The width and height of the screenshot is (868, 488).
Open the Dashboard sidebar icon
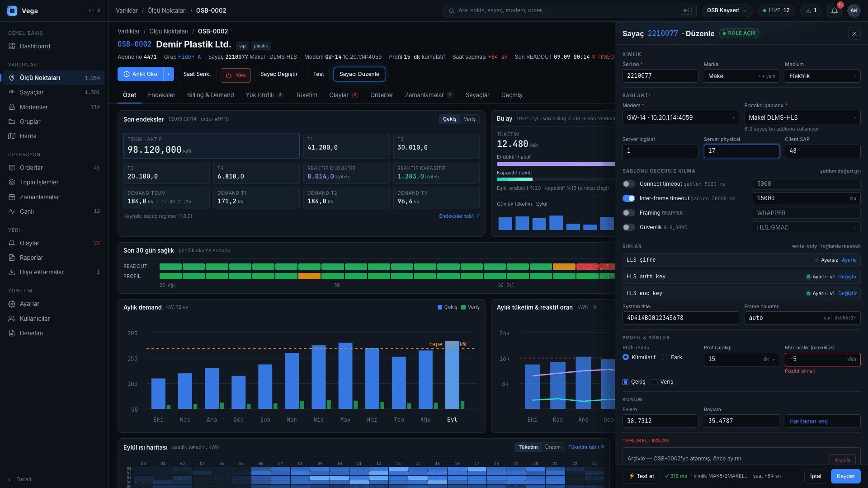click(x=12, y=46)
